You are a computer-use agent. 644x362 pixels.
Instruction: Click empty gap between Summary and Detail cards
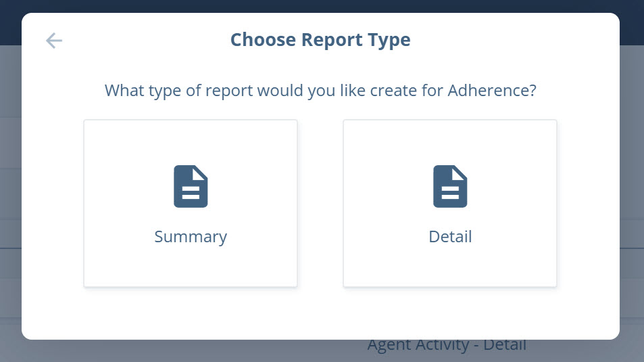click(320, 203)
